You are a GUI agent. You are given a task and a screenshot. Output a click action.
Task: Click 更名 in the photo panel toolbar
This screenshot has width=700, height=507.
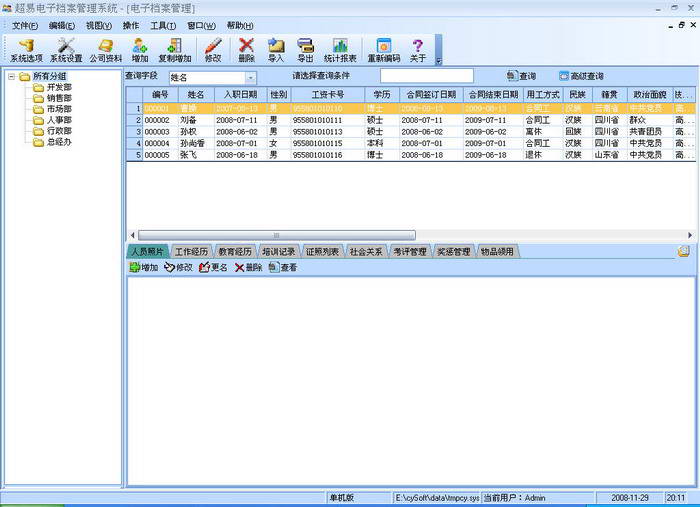point(213,268)
